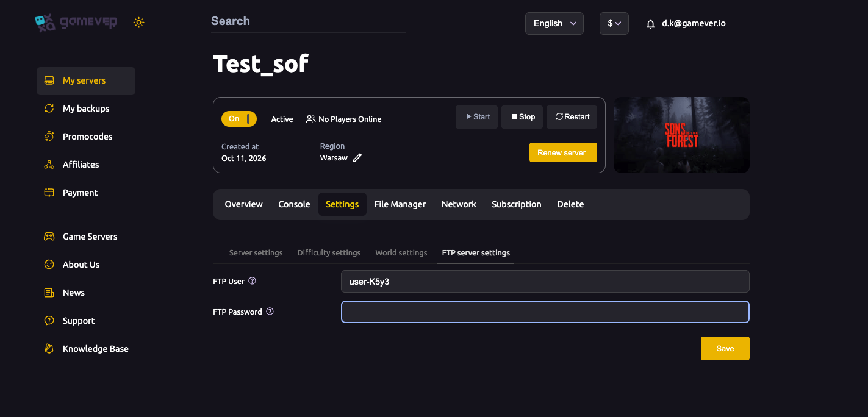Switch to Difficulty settings sub-tab
868x417 pixels.
[x=329, y=252]
